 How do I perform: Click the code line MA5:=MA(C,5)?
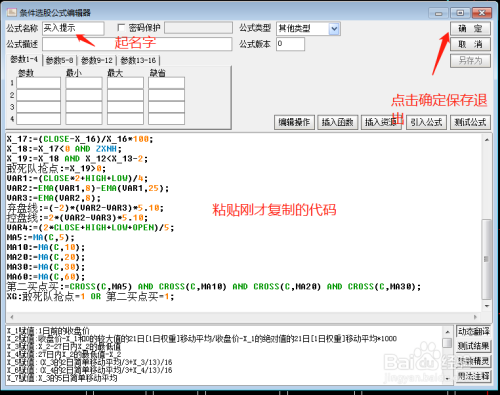click(x=41, y=237)
